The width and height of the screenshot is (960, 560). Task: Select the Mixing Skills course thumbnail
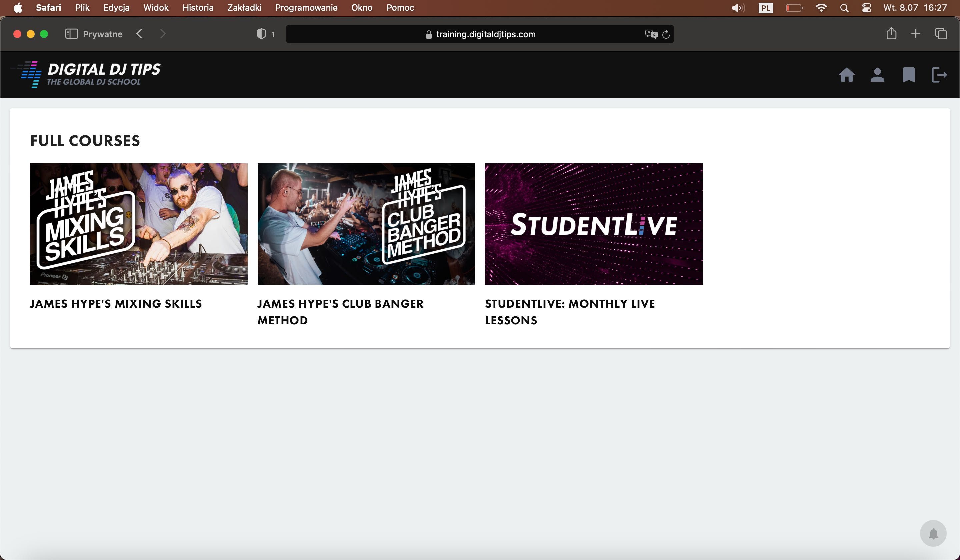coord(139,224)
